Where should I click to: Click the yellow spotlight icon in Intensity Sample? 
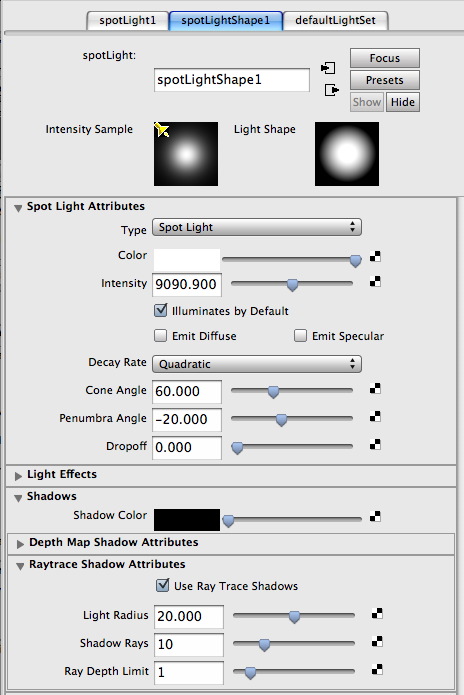point(161,130)
